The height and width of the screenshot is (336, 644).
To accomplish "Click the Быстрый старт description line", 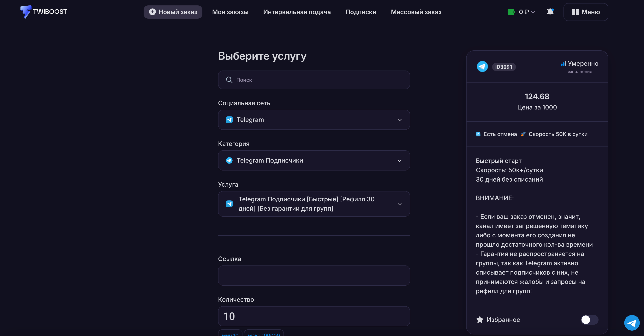I will point(498,161).
